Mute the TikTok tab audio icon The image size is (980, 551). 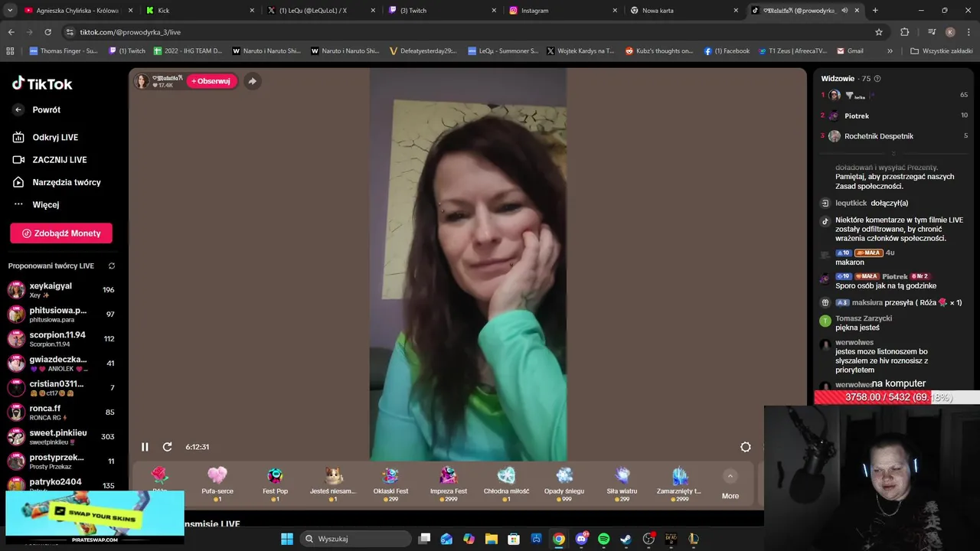(x=844, y=11)
